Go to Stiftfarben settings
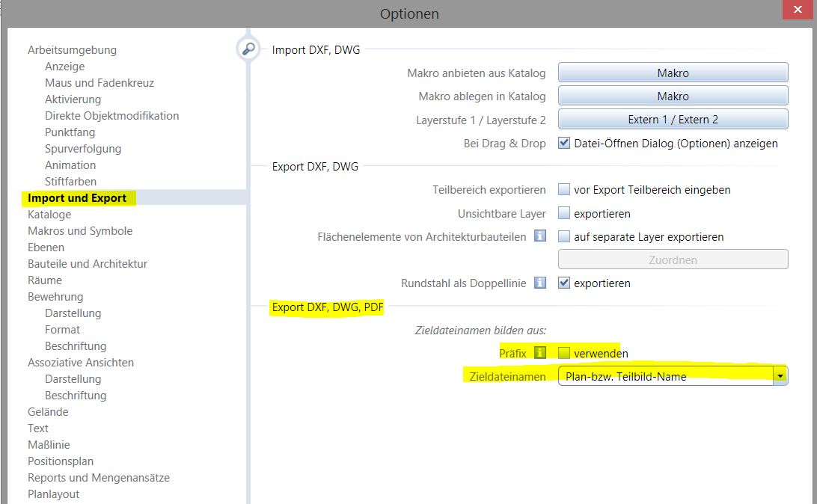Screen dimensions: 817x504 pos(70,182)
